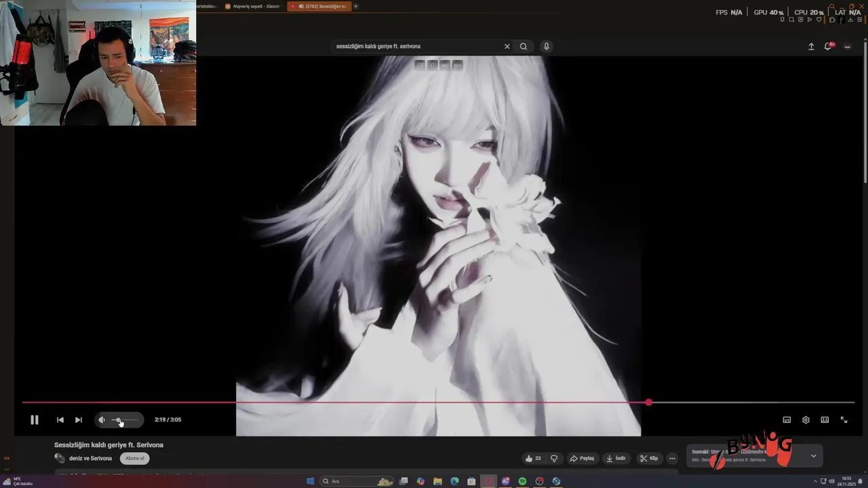868x488 pixels.
Task: Click the 2:19 / 3:05 time display
Action: tap(167, 420)
